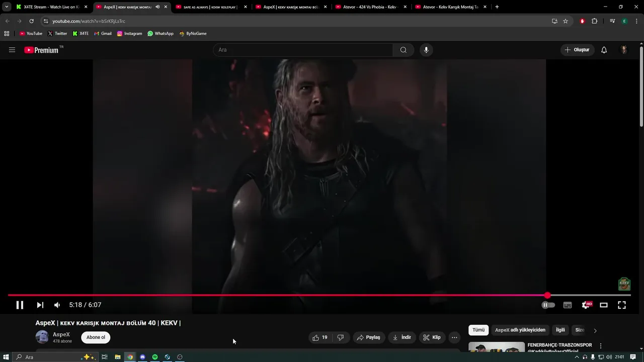Open the red ad-blocker extension icon
644x362 pixels.
[x=583, y=21]
